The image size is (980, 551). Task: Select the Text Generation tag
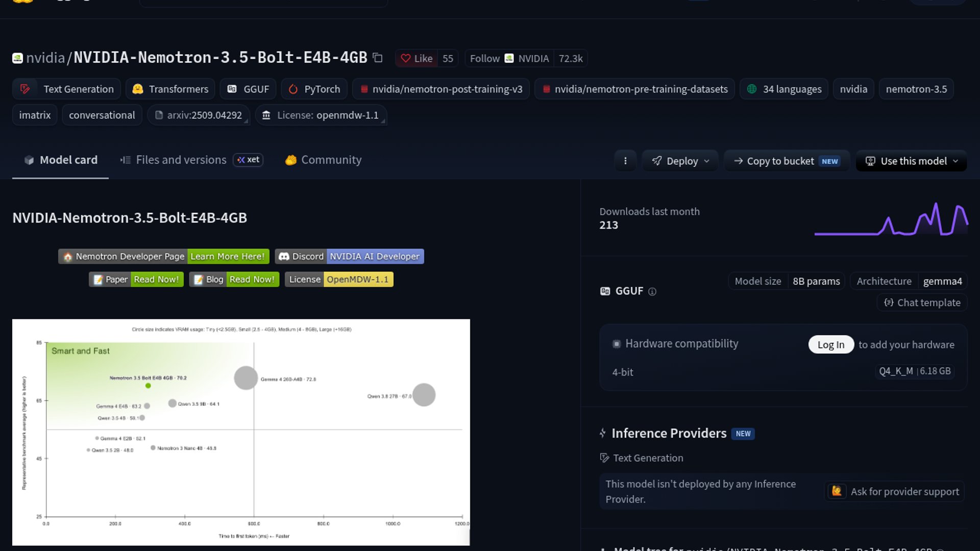[66, 89]
